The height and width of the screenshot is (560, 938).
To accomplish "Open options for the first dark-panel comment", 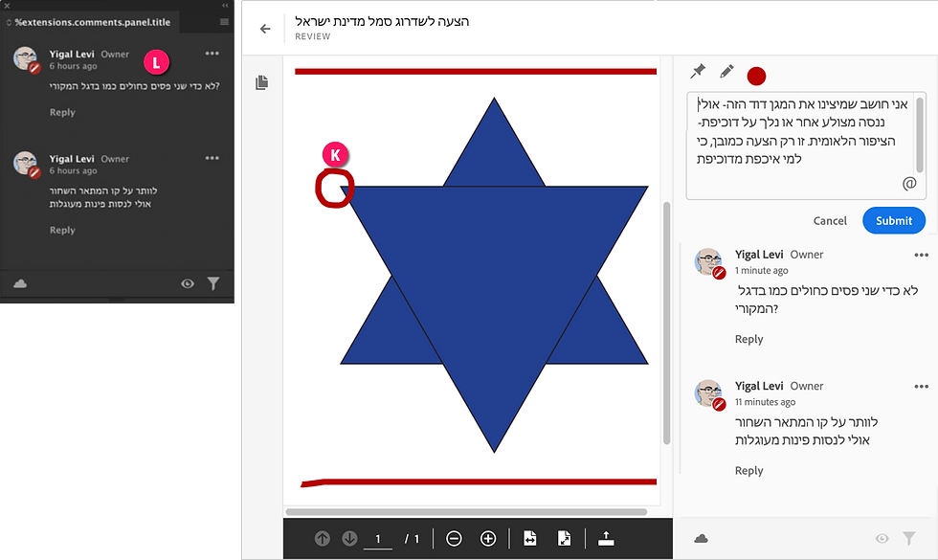I will click(x=212, y=54).
